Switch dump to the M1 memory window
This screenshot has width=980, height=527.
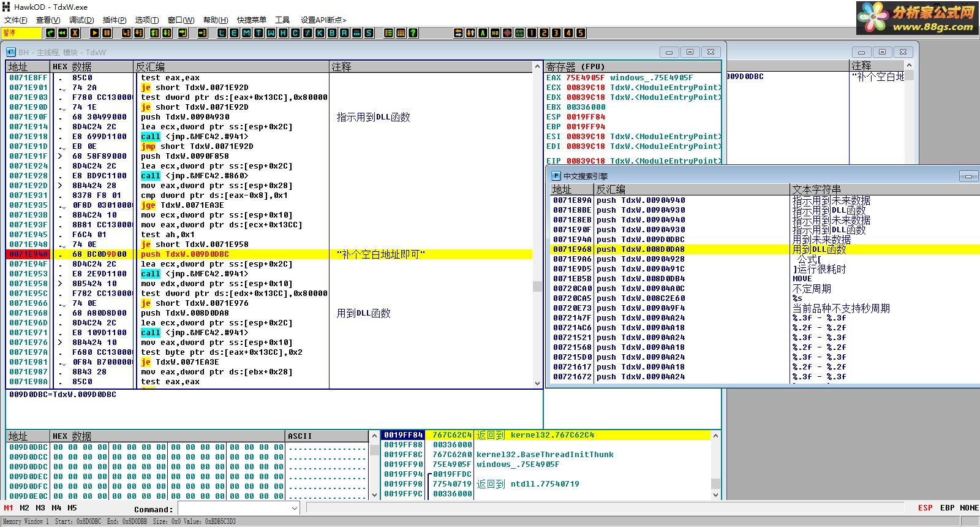click(x=9, y=508)
